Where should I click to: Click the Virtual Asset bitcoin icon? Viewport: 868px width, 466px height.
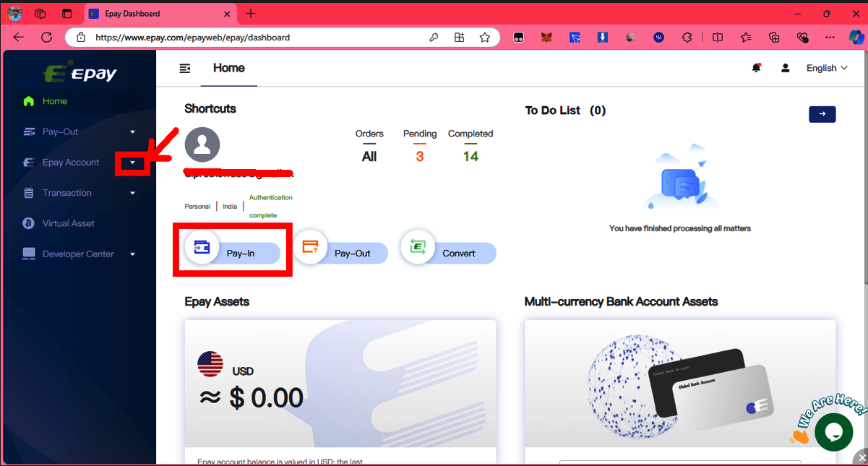(29, 223)
